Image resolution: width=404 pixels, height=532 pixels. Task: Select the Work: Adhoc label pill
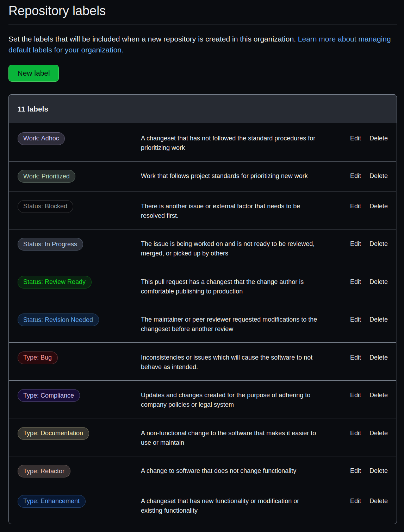coord(41,138)
